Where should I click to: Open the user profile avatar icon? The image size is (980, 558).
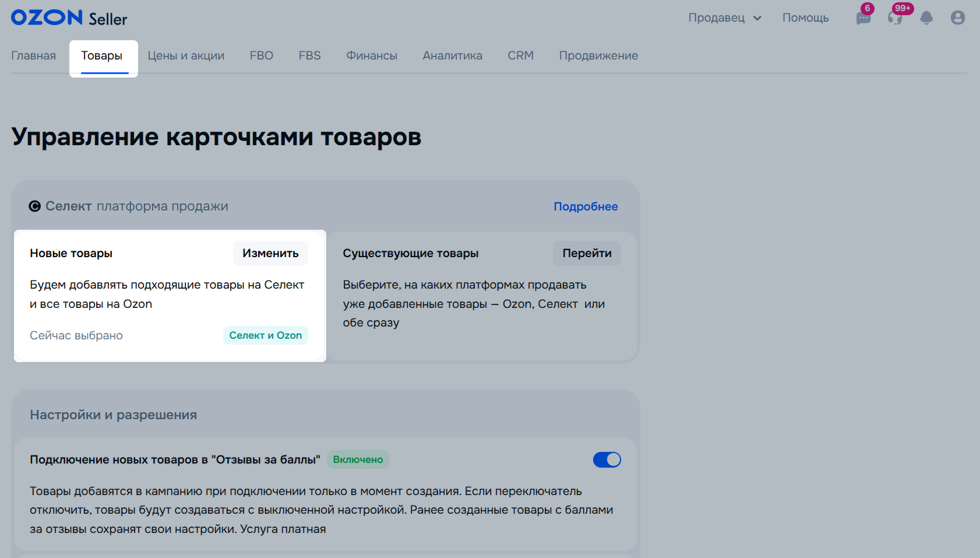pos(958,18)
